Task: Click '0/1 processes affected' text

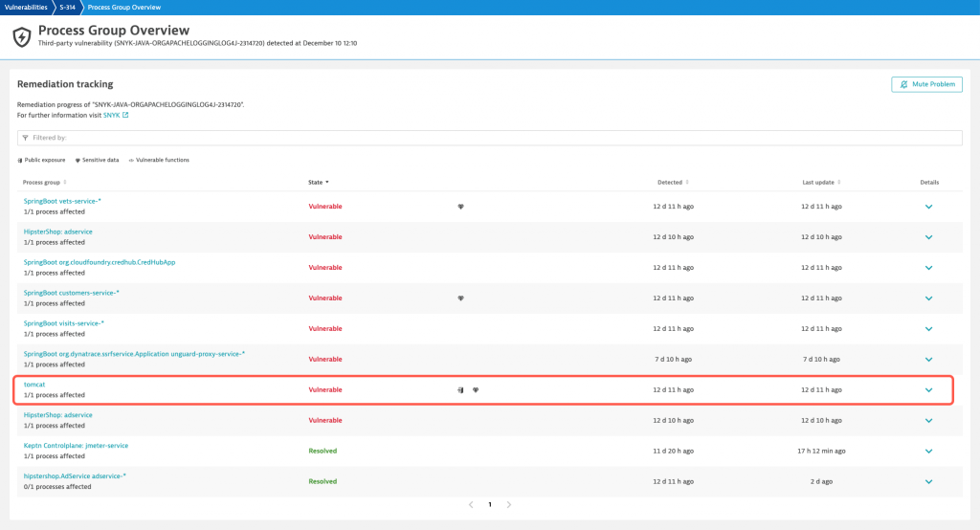Action: [57, 487]
